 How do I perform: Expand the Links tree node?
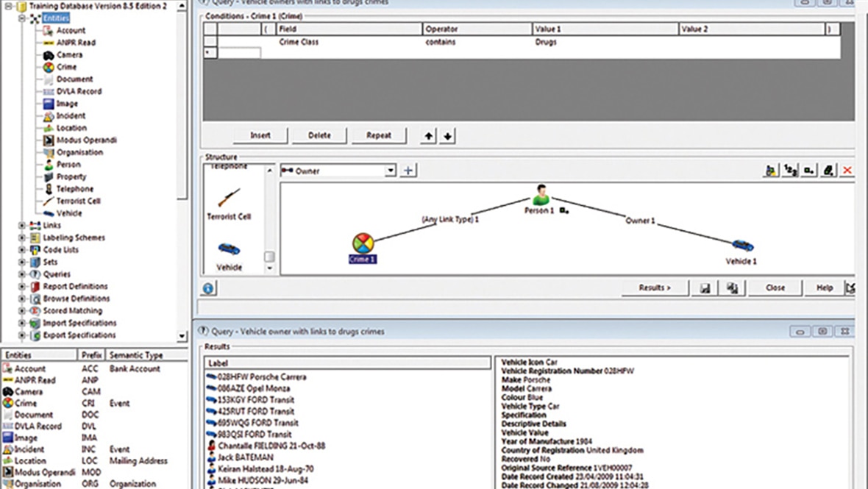tap(22, 226)
